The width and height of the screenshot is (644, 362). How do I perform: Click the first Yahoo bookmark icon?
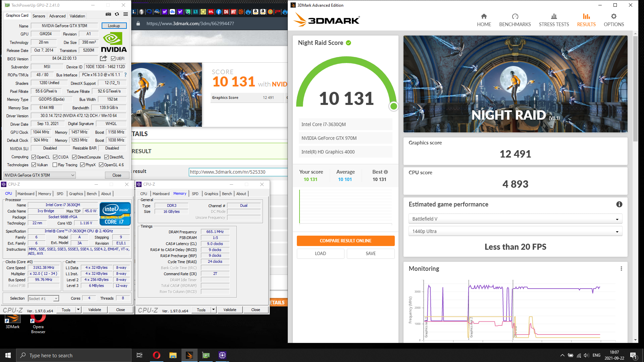165,12
